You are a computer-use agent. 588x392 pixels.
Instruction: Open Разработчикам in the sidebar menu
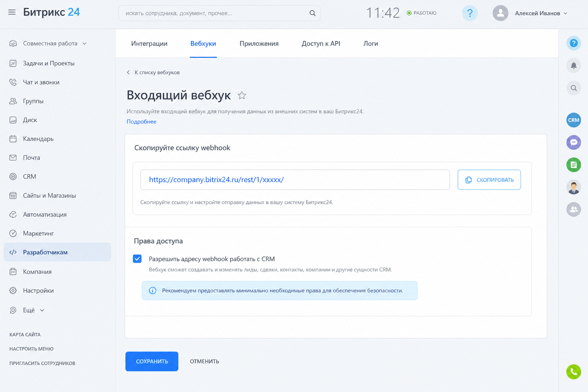coord(57,252)
